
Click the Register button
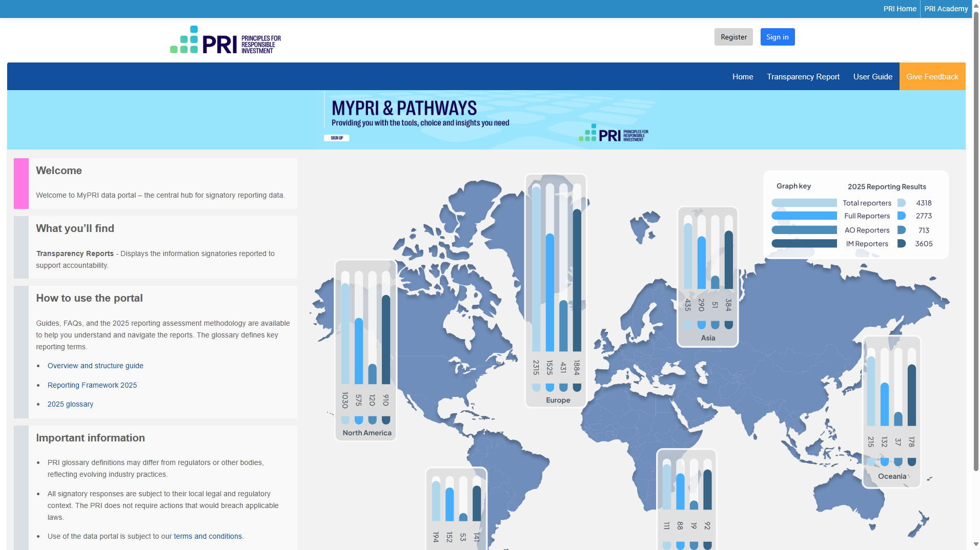point(733,37)
